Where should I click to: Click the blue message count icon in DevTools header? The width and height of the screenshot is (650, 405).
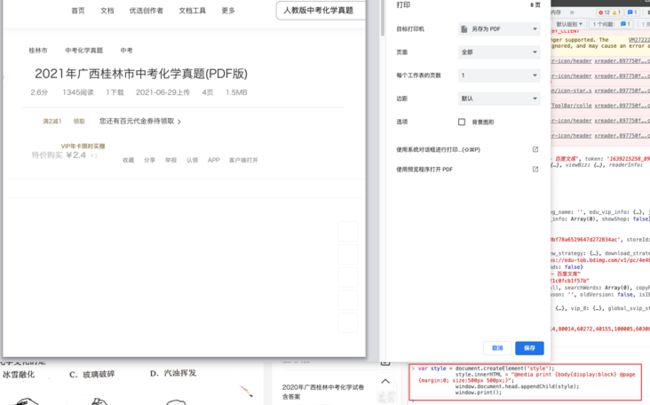click(632, 12)
